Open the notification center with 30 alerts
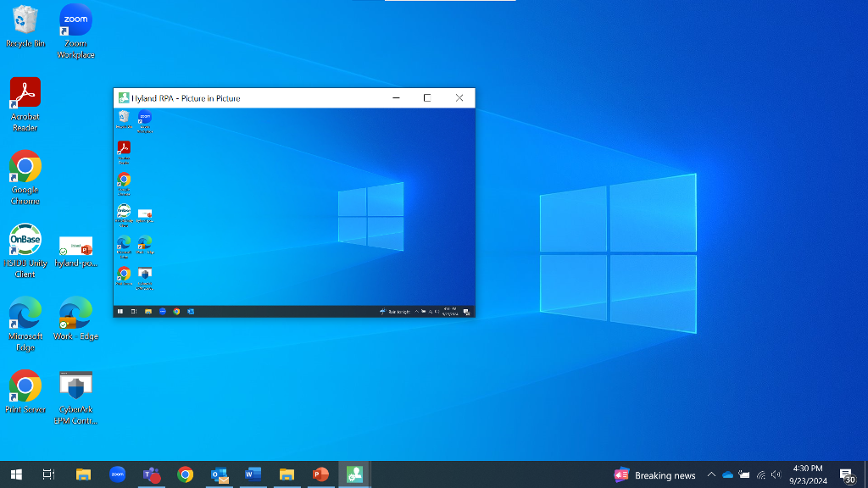This screenshot has width=868, height=488. [x=846, y=475]
